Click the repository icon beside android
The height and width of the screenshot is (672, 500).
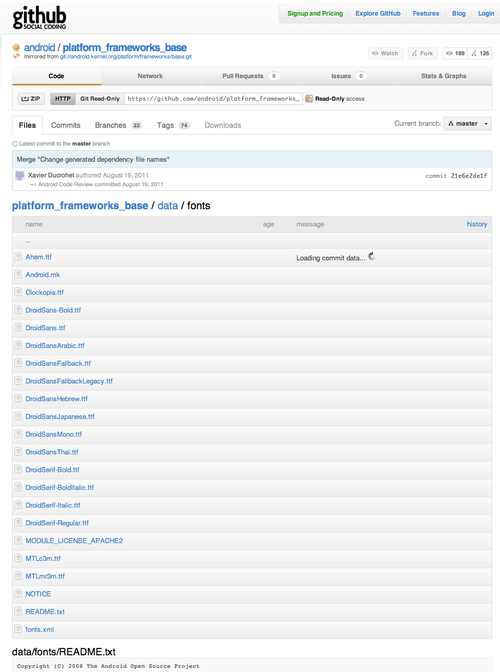coord(16,47)
